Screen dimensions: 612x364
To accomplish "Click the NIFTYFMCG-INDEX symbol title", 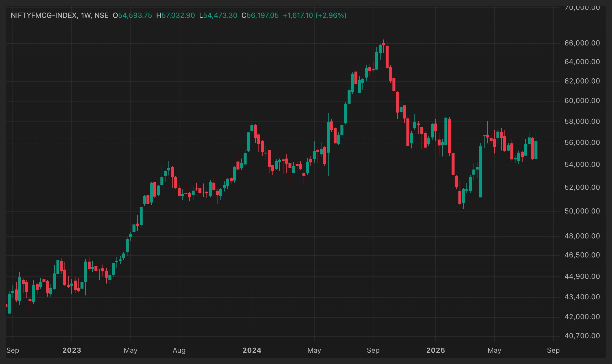I will (44, 15).
